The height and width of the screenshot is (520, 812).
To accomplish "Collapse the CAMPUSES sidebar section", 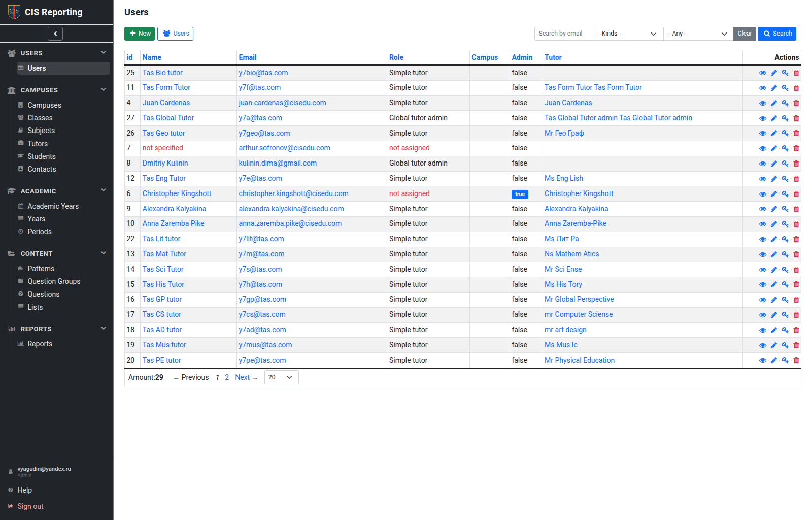I will pos(104,89).
